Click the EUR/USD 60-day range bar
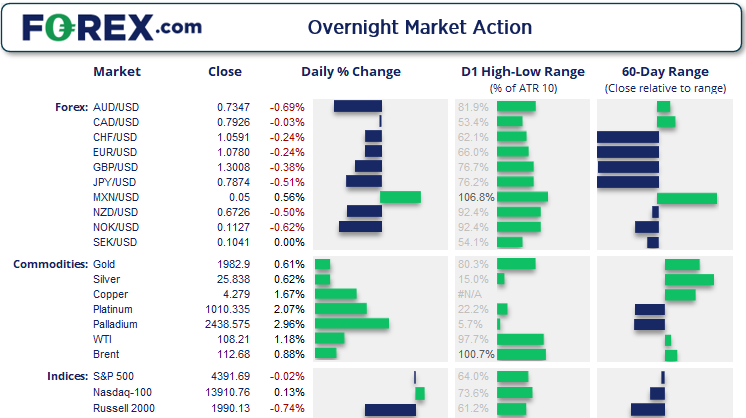Viewport: 746px width, 418px height. 628,152
